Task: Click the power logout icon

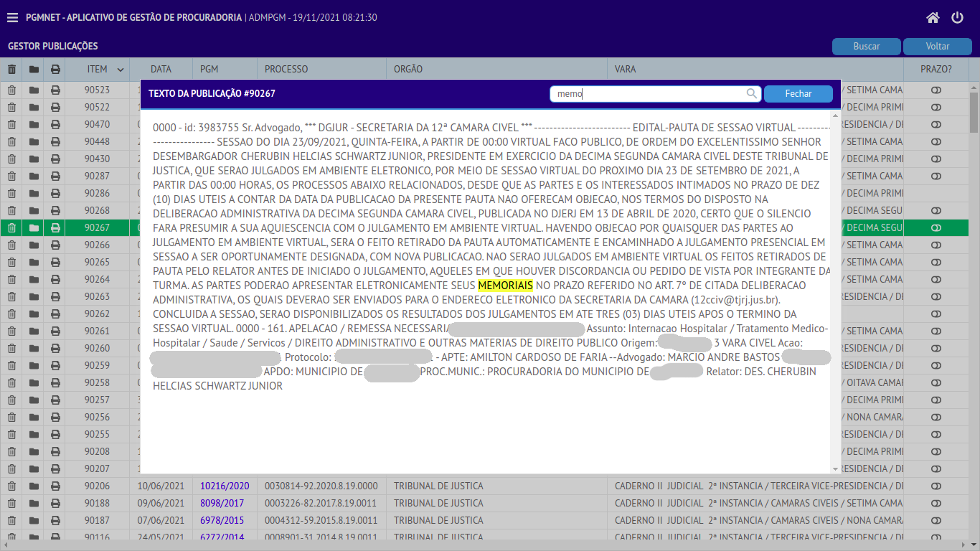Action: click(x=957, y=18)
